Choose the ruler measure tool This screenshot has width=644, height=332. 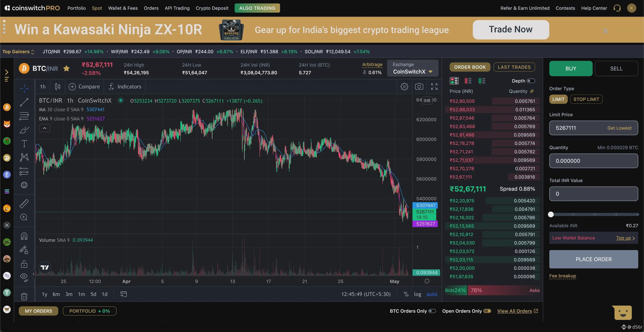pos(24,204)
